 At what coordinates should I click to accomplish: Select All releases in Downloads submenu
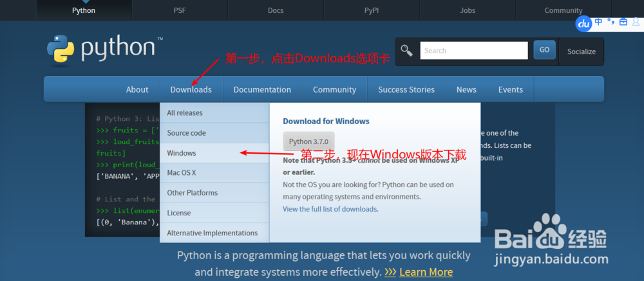click(214, 113)
